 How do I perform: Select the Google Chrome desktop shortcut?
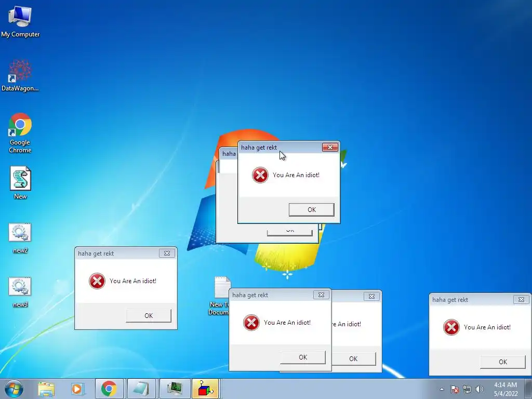coord(20,133)
